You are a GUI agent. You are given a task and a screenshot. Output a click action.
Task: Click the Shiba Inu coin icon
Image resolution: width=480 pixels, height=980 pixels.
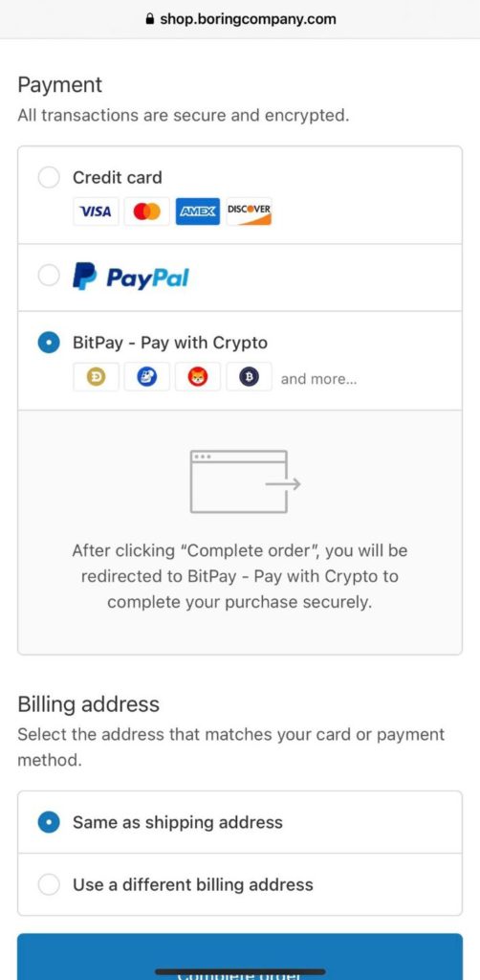(x=197, y=377)
